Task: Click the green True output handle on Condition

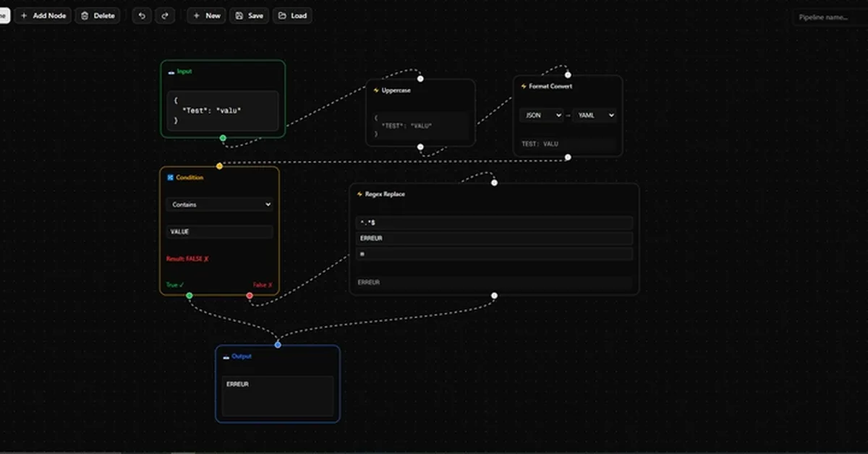Action: (x=190, y=295)
